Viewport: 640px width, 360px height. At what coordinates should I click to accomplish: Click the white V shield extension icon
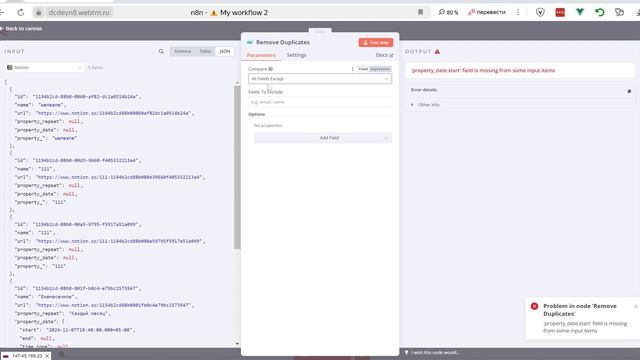click(540, 12)
